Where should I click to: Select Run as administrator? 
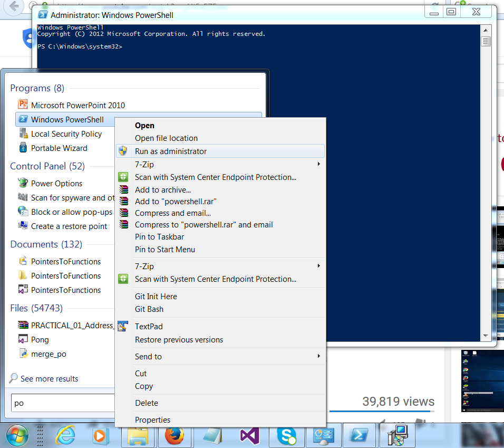[x=220, y=151]
